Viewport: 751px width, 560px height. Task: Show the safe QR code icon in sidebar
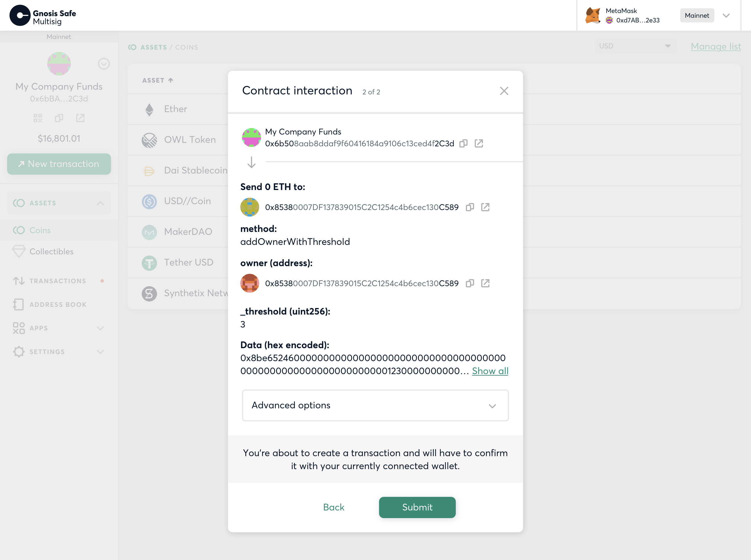tap(38, 118)
